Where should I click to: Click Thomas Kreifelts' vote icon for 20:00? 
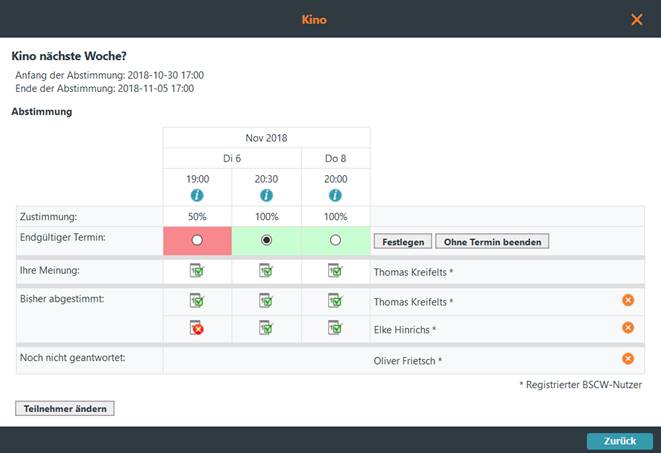pyautogui.click(x=335, y=300)
